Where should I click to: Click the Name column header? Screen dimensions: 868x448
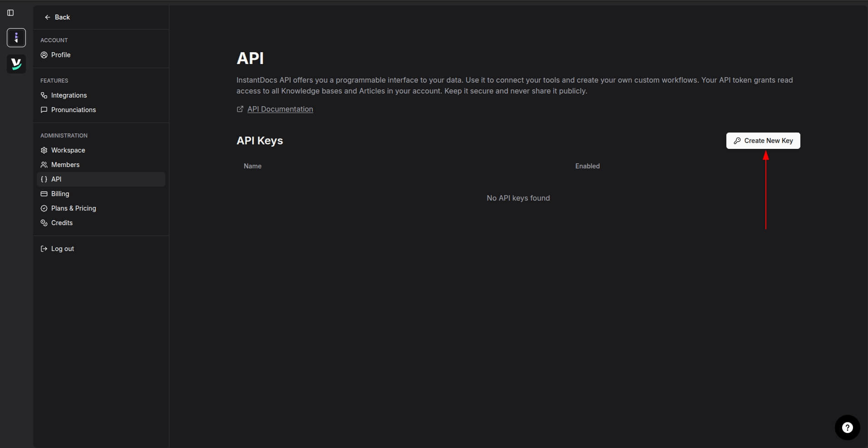click(252, 166)
